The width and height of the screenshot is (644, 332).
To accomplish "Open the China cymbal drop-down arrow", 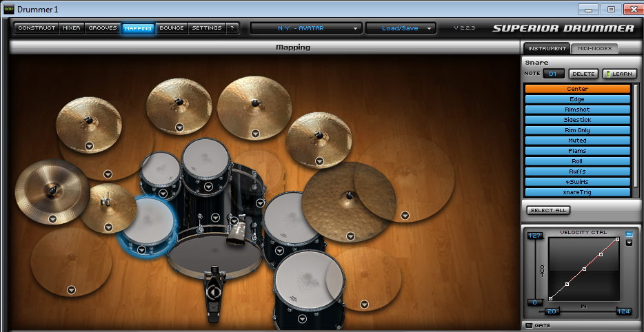I will click(52, 219).
